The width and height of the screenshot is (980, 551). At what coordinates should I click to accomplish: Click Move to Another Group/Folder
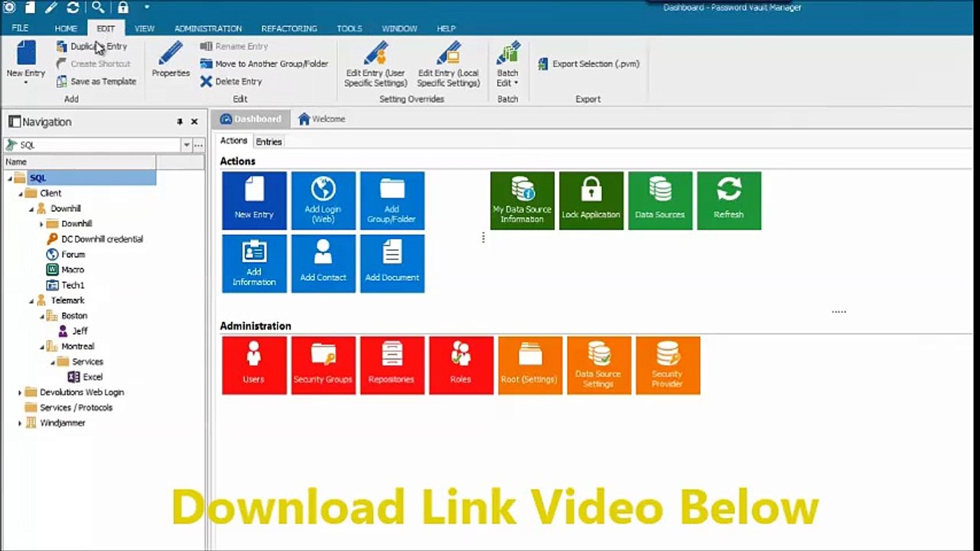point(264,64)
